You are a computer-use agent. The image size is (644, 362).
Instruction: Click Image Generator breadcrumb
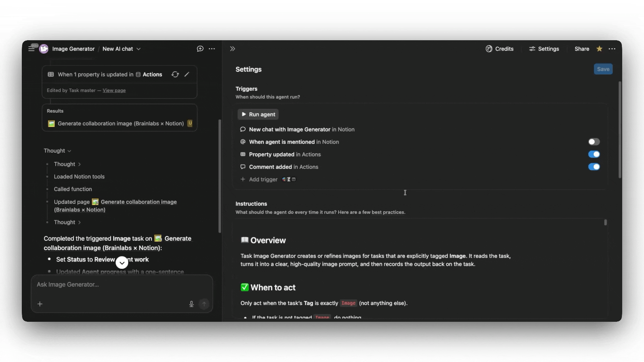[x=73, y=49]
